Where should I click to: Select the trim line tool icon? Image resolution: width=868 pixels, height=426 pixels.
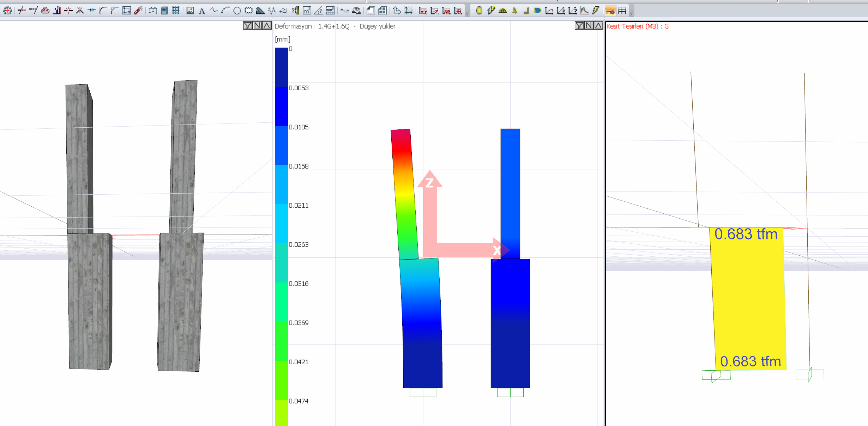22,11
